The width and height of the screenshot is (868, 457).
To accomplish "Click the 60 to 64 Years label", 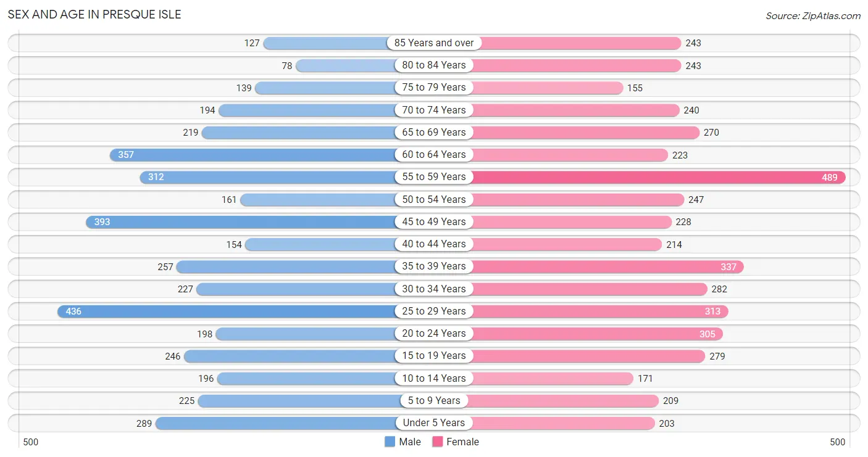I will point(434,154).
